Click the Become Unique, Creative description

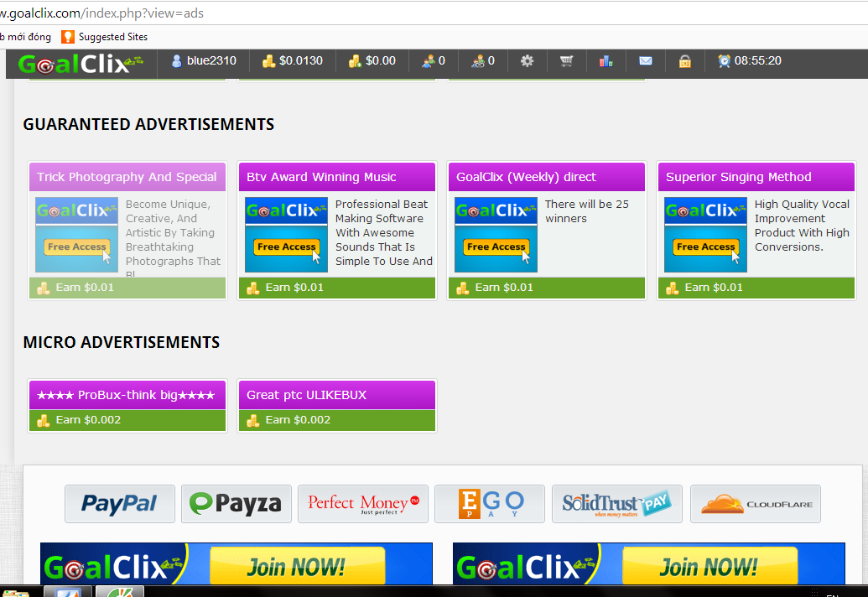(174, 238)
